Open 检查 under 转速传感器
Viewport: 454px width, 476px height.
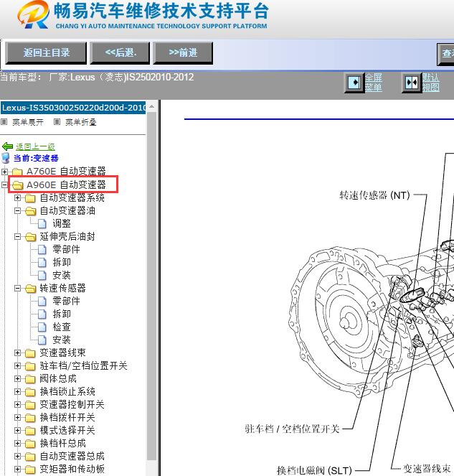[x=62, y=327]
